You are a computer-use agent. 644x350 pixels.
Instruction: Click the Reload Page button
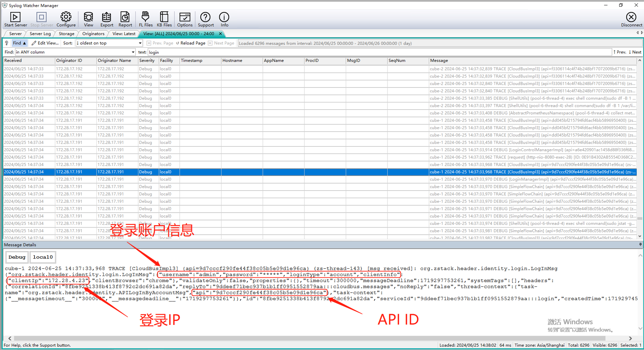(x=190, y=43)
